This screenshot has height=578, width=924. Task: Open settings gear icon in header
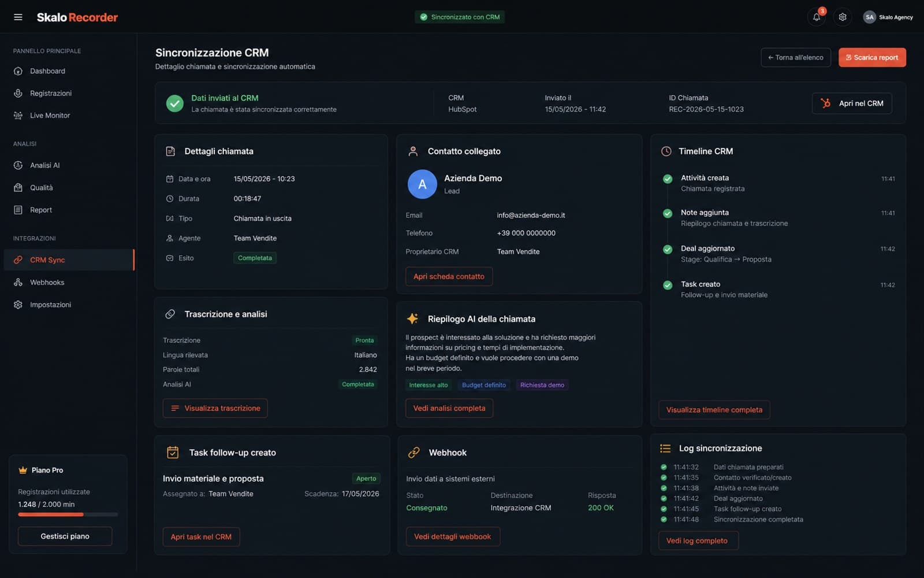click(843, 17)
